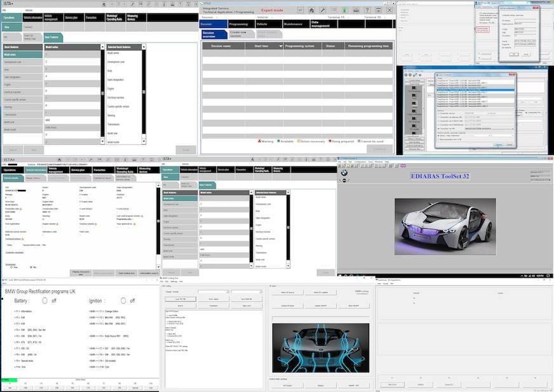
Task: Select MINI entry in upper ISTA+ Model series
Action: [x=72, y=120]
